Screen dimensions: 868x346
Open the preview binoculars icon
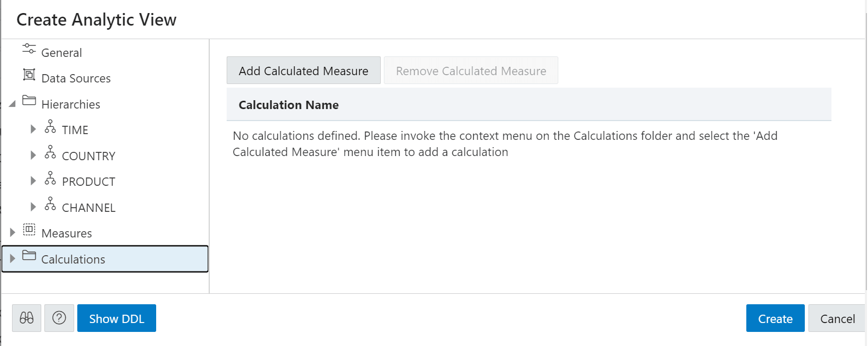(26, 318)
